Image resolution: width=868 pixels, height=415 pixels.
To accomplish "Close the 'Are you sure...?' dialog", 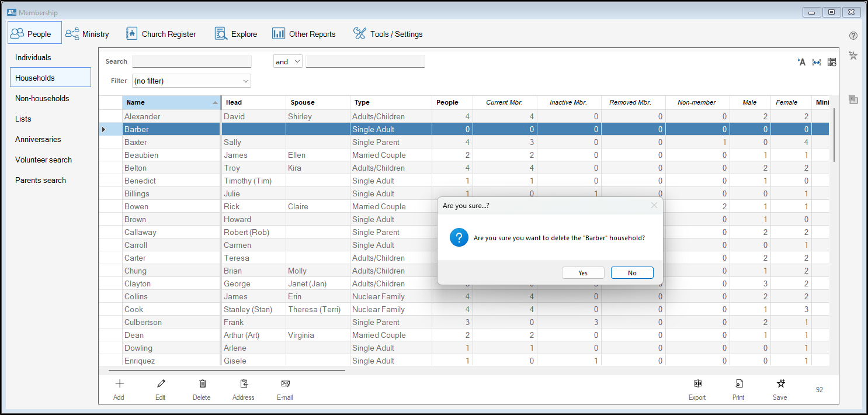I will pyautogui.click(x=654, y=205).
